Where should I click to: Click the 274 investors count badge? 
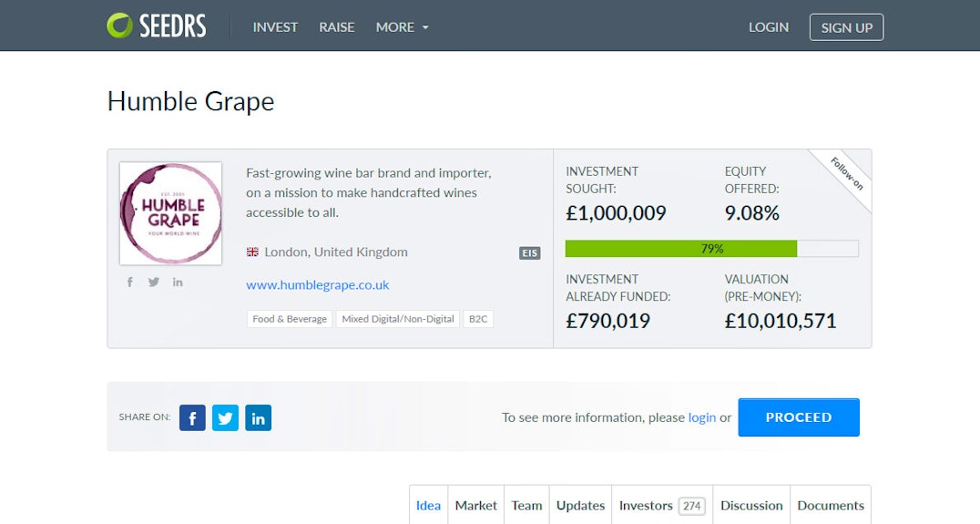tap(692, 506)
